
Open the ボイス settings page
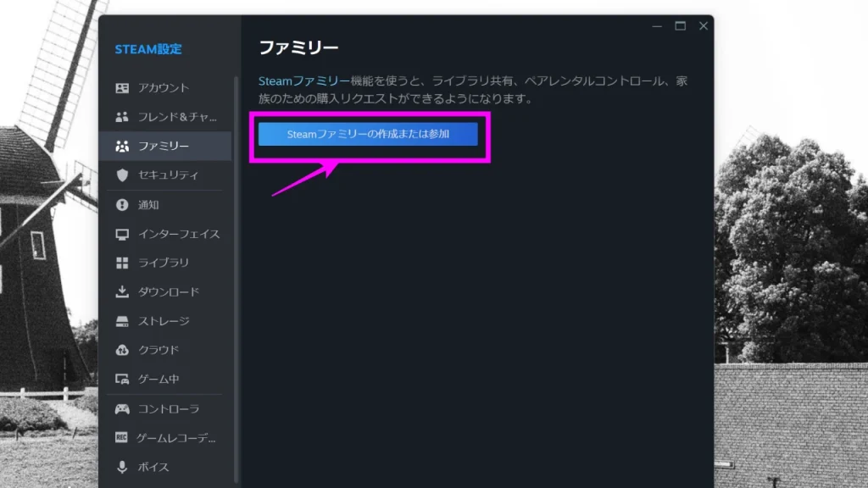[x=165, y=467]
